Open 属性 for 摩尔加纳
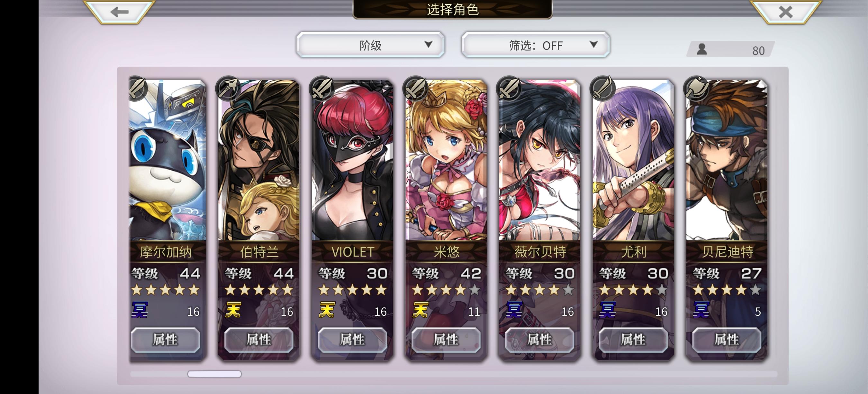The width and height of the screenshot is (868, 394). click(165, 340)
